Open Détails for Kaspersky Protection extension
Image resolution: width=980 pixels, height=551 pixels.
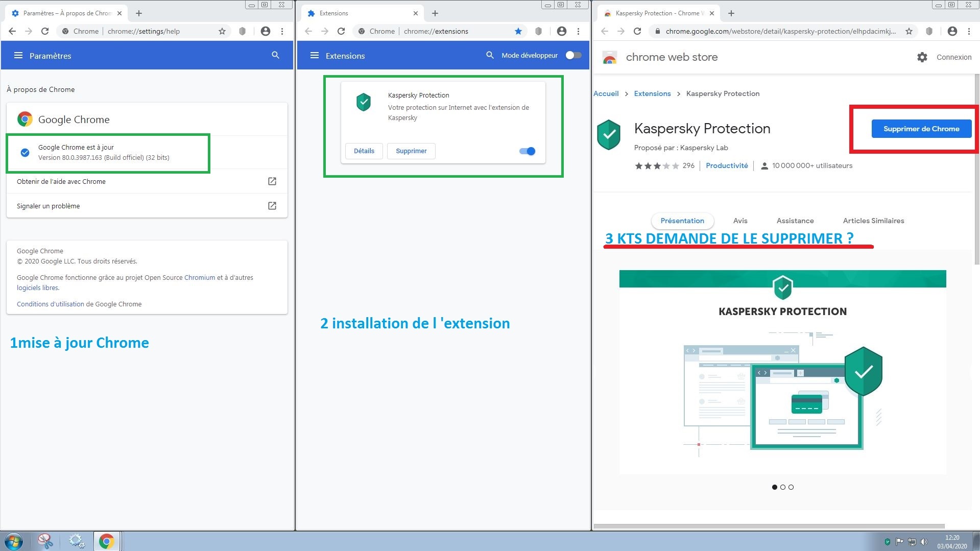(364, 151)
